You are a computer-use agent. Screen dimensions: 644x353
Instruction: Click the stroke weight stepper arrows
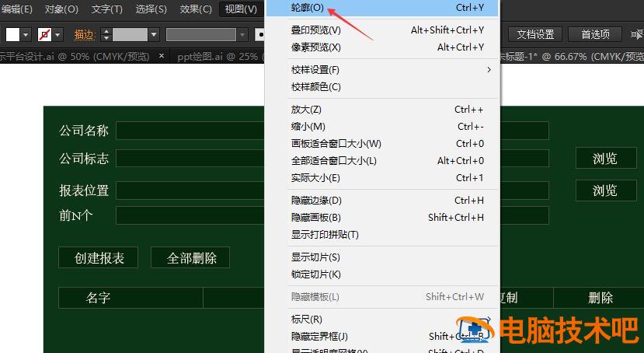105,35
